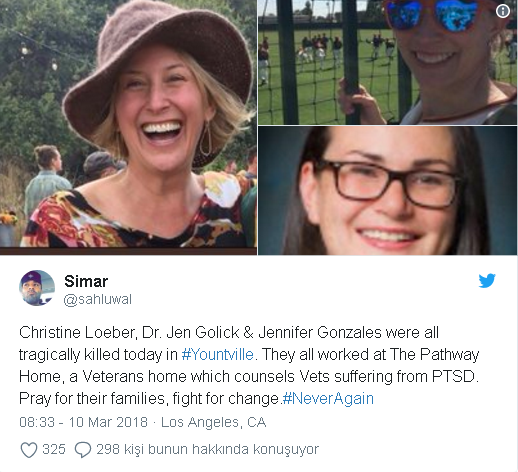Open the #NeverAgain hashtag link
The width and height of the screenshot is (518, 472).
pos(328,398)
